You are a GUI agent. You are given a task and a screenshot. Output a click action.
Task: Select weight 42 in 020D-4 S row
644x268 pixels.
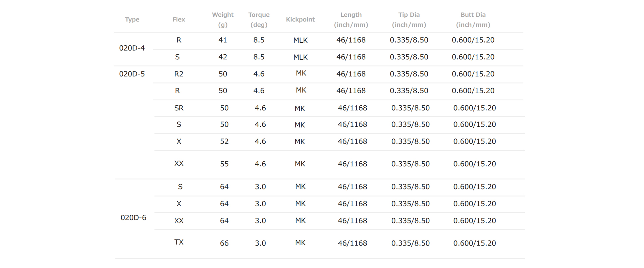[x=223, y=57]
